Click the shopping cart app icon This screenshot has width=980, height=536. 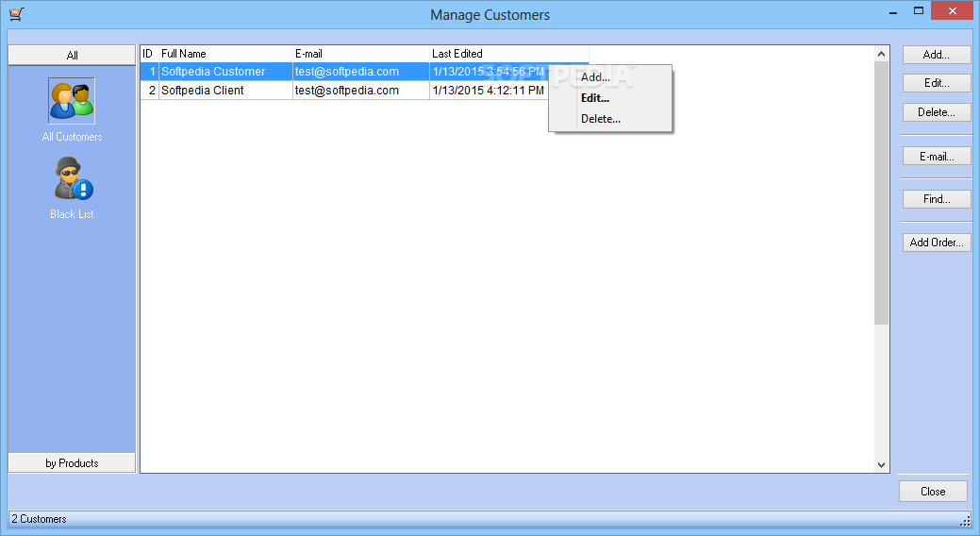(x=17, y=14)
